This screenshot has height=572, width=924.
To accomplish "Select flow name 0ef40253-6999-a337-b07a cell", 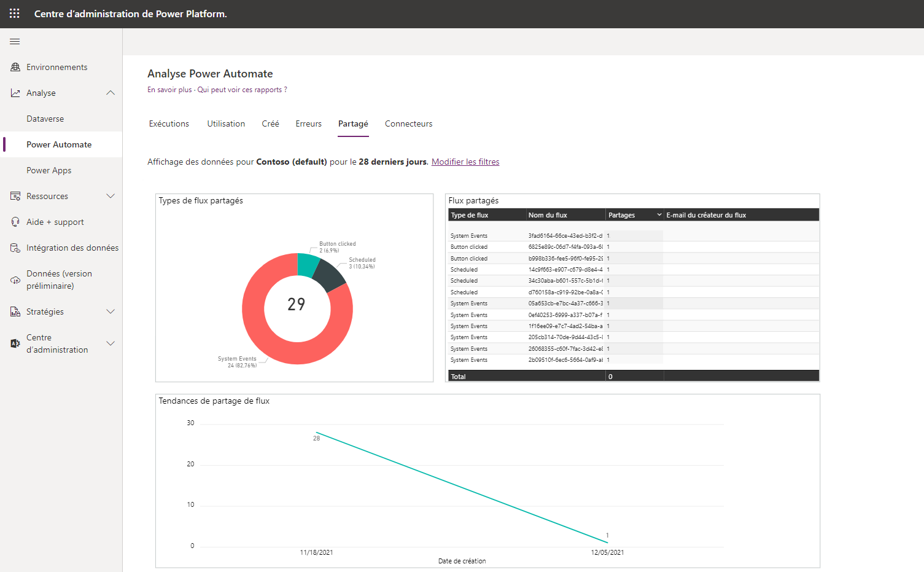I will 565,315.
